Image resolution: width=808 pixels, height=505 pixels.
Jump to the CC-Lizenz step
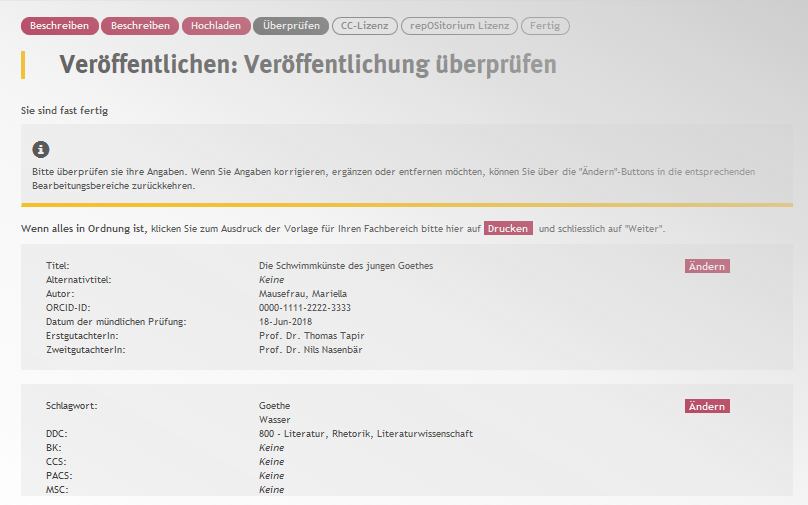(x=365, y=26)
